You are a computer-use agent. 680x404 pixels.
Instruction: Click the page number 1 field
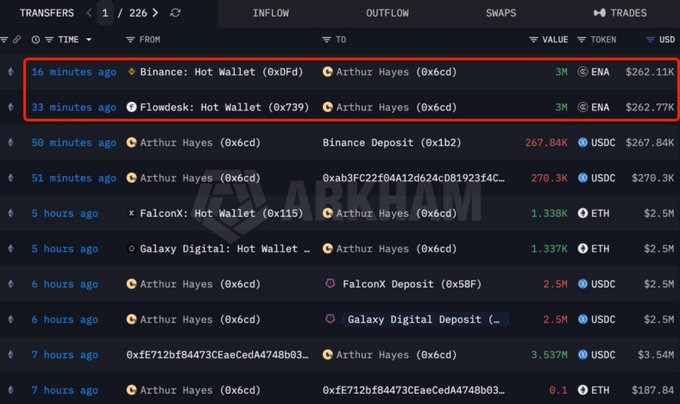(x=105, y=13)
